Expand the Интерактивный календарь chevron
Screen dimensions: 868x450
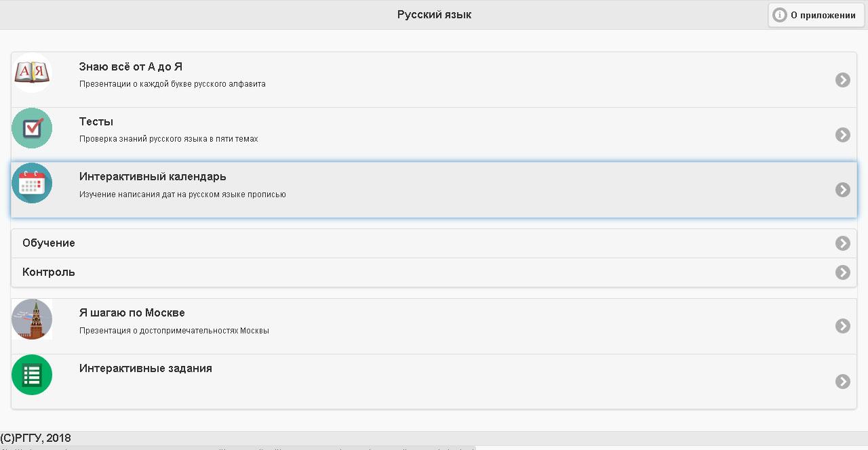pyautogui.click(x=842, y=190)
